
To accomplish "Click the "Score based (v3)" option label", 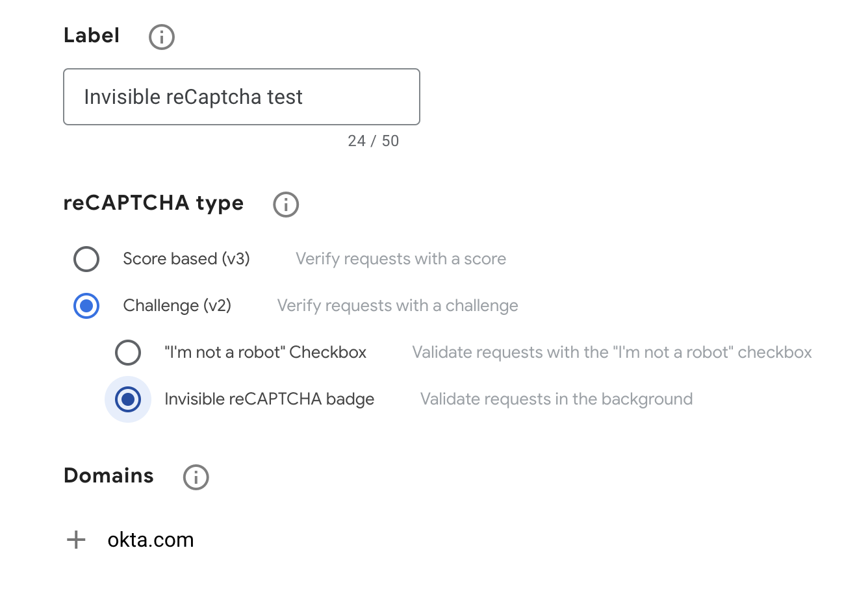I will pyautogui.click(x=186, y=259).
